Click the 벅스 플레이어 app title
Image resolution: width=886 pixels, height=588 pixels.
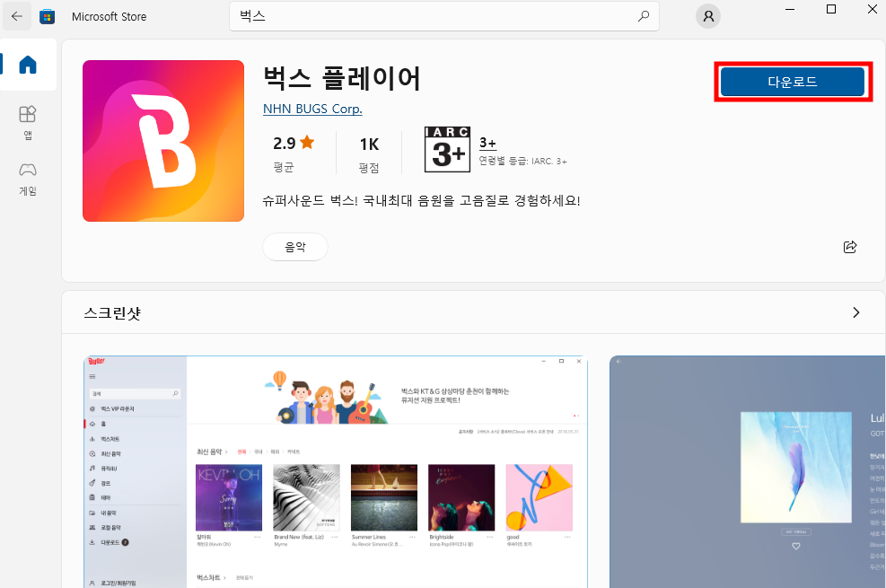(x=342, y=78)
